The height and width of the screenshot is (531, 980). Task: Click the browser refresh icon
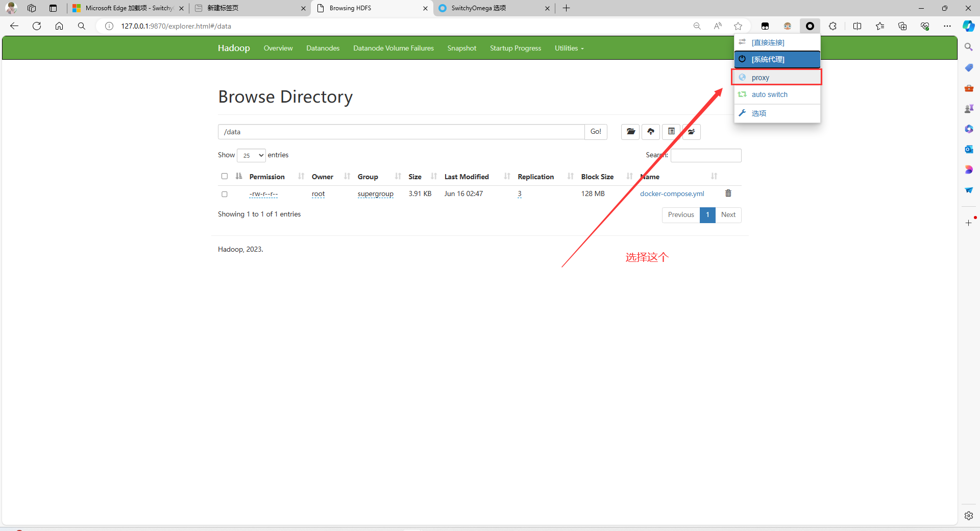pos(37,26)
